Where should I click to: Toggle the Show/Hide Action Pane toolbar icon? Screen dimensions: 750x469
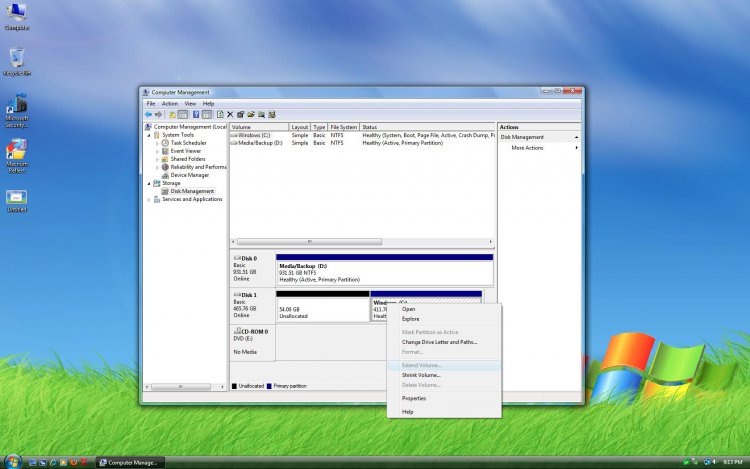coord(207,115)
